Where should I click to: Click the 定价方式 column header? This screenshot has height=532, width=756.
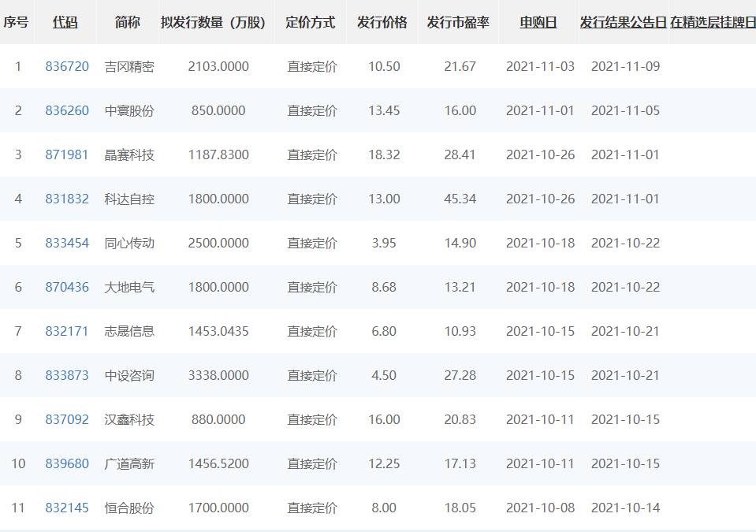[x=310, y=23]
